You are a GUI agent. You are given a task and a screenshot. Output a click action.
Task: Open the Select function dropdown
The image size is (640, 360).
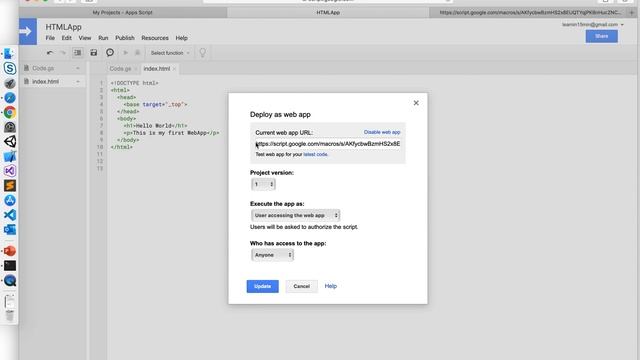click(x=170, y=53)
